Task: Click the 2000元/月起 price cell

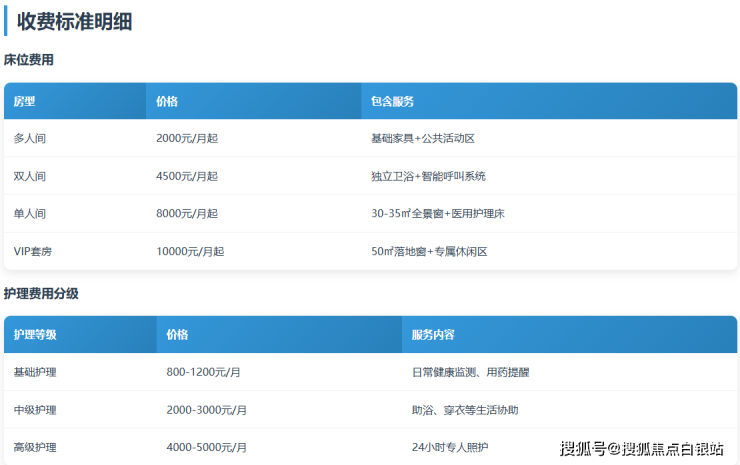Action: pos(187,138)
